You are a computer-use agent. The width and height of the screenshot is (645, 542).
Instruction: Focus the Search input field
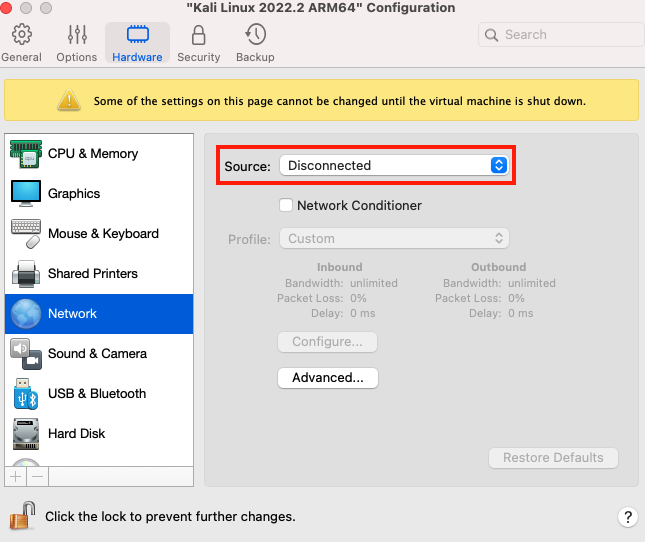[x=561, y=35]
